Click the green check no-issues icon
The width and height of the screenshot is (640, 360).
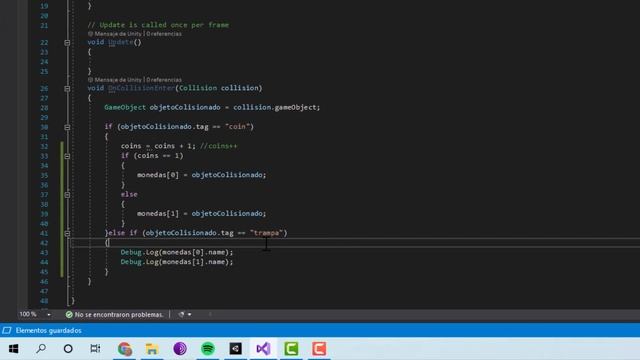69,315
